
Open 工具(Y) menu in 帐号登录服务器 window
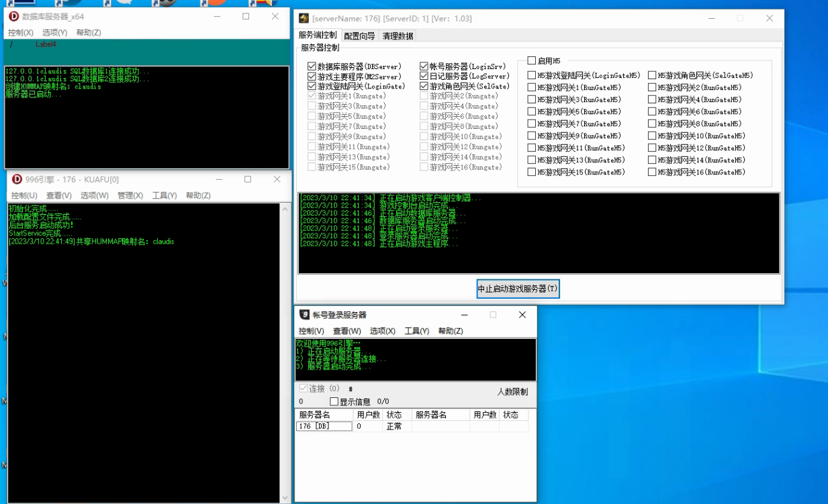[416, 332]
